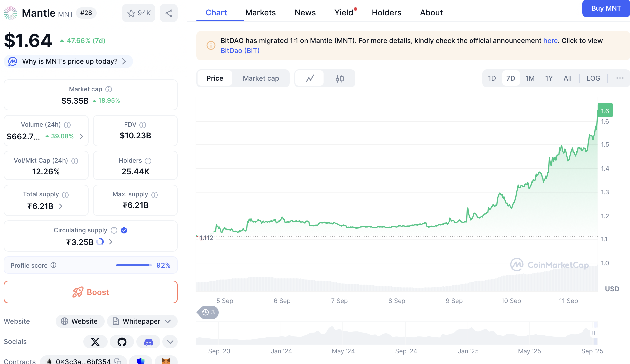Show Profile score info icon
630x364 pixels.
pyautogui.click(x=53, y=265)
